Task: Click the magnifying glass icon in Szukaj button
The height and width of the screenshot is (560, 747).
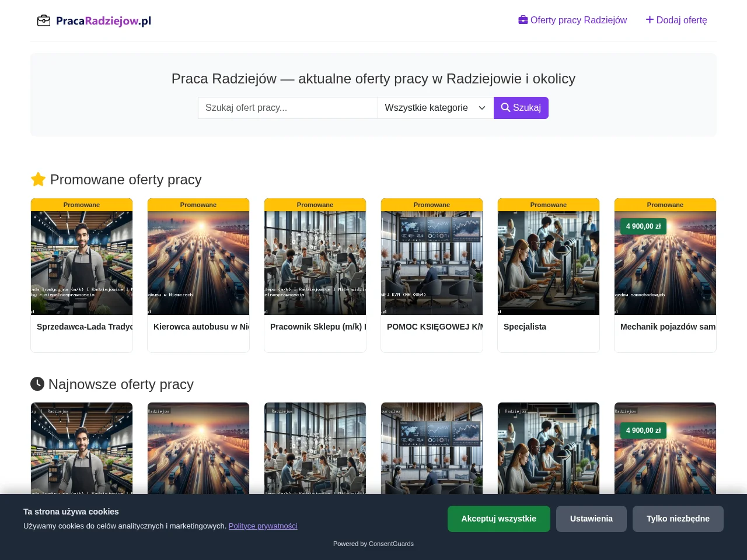Action: click(x=505, y=108)
